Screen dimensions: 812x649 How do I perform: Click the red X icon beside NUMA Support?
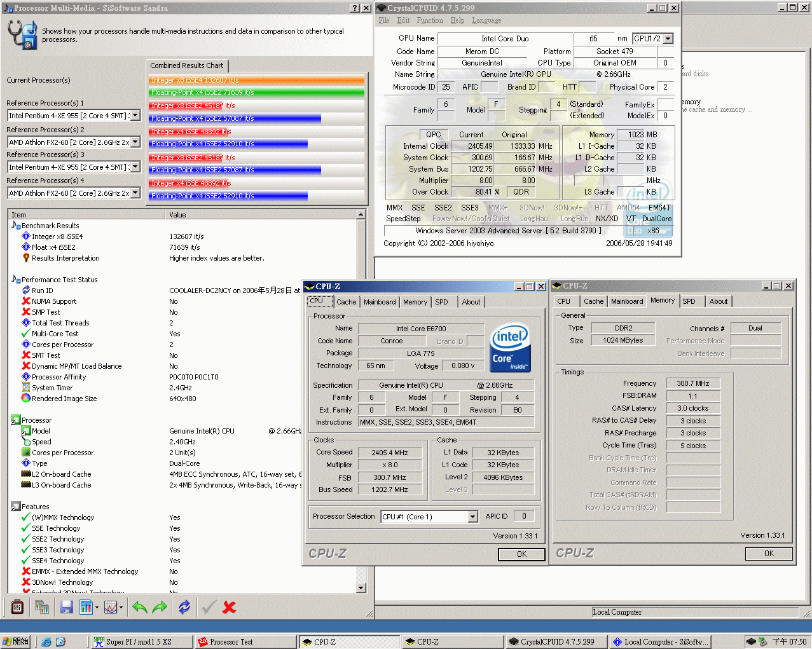(x=26, y=301)
